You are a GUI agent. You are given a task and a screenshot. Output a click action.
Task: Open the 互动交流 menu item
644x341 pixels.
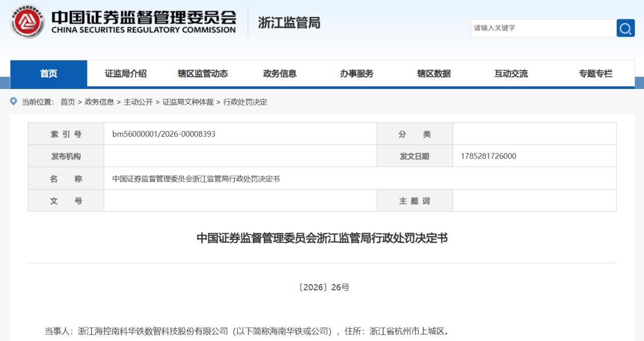[x=511, y=74]
